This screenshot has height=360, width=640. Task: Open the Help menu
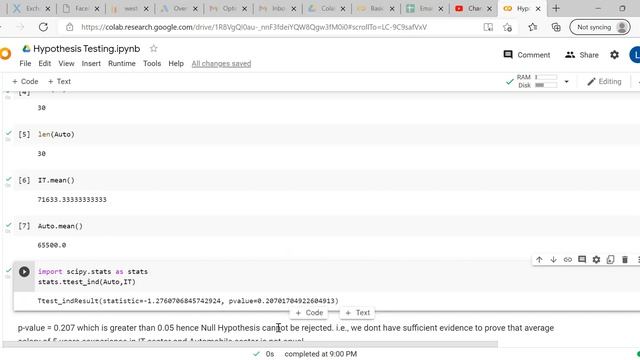point(176,64)
